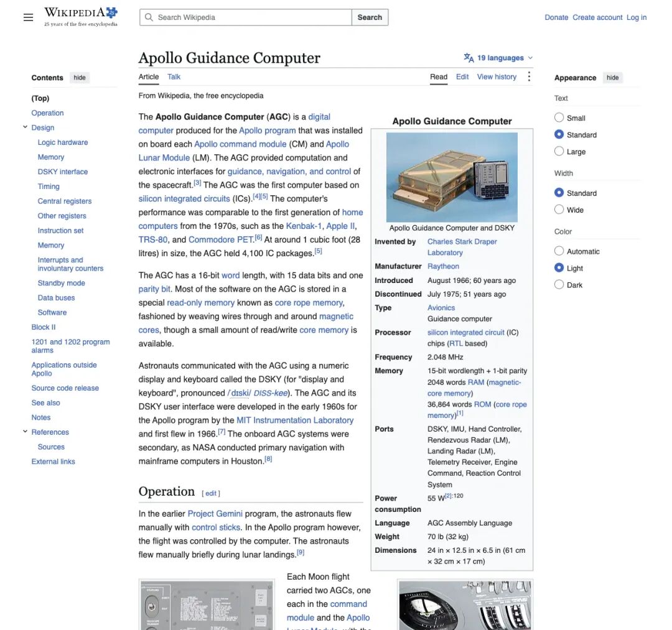This screenshot has height=630, width=672.
Task: Open the hamburger main menu
Action: (28, 17)
